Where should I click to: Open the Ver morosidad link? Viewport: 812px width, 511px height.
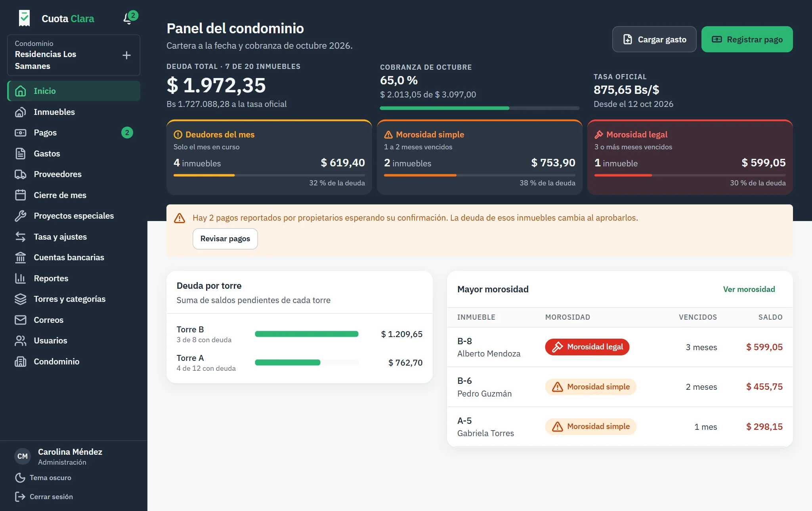click(749, 289)
